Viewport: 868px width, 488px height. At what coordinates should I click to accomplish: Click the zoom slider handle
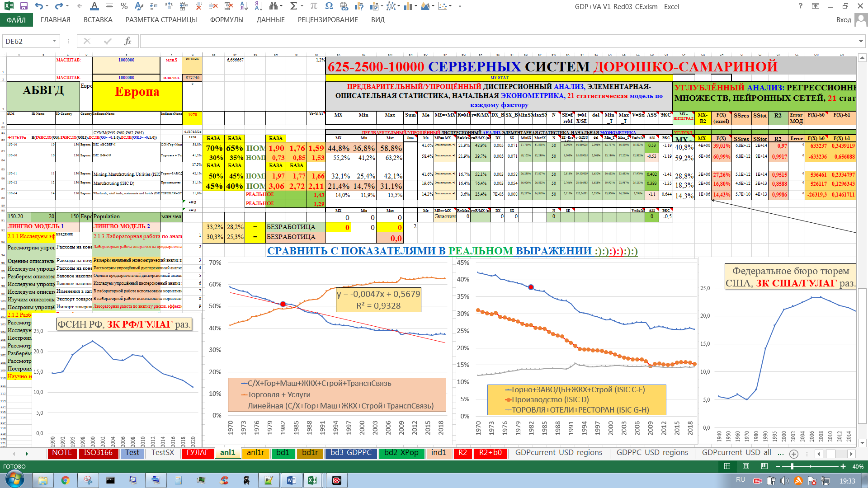pyautogui.click(x=792, y=466)
